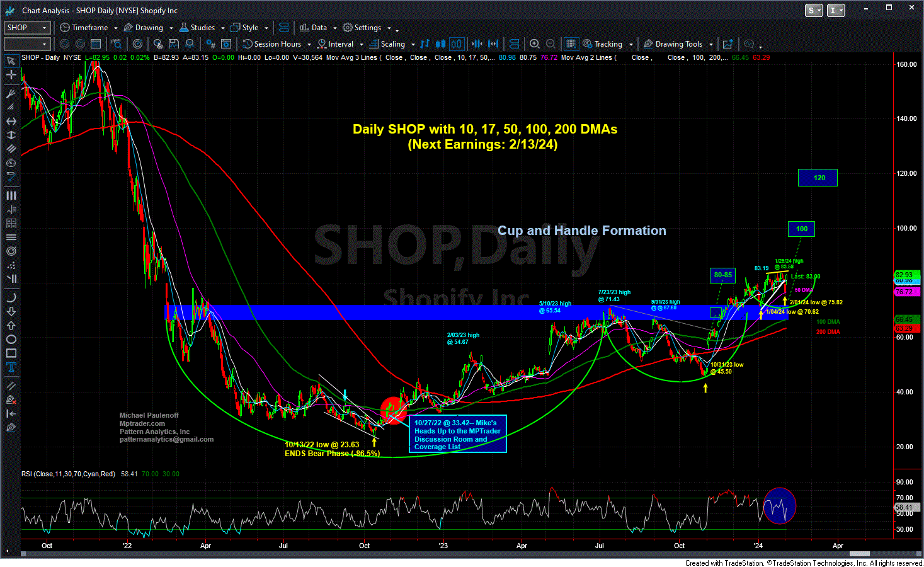Click the zoom out magnifier icon

(x=550, y=44)
